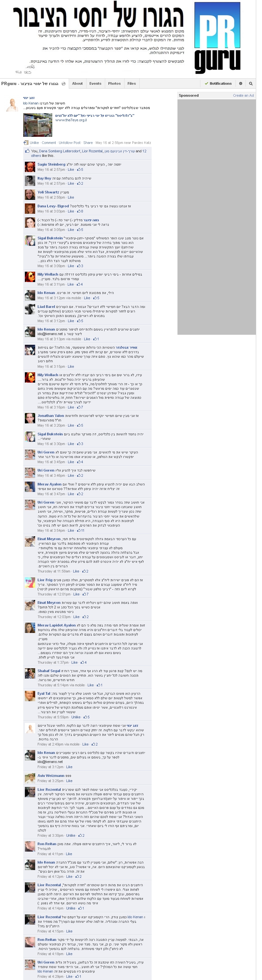Open the Photos tab

[114, 83]
